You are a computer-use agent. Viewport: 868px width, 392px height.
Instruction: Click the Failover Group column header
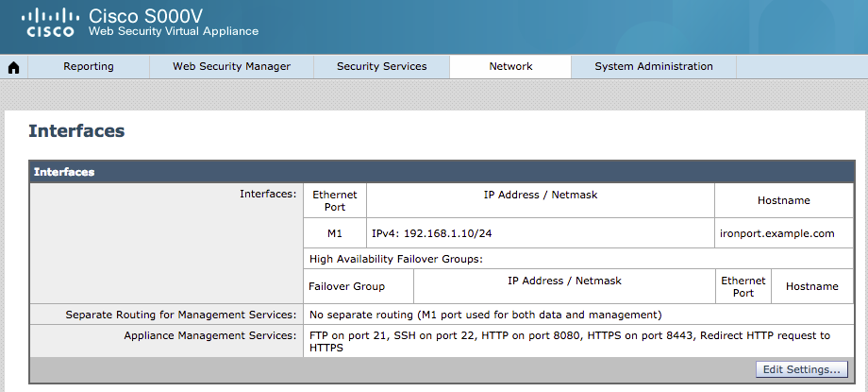346,286
